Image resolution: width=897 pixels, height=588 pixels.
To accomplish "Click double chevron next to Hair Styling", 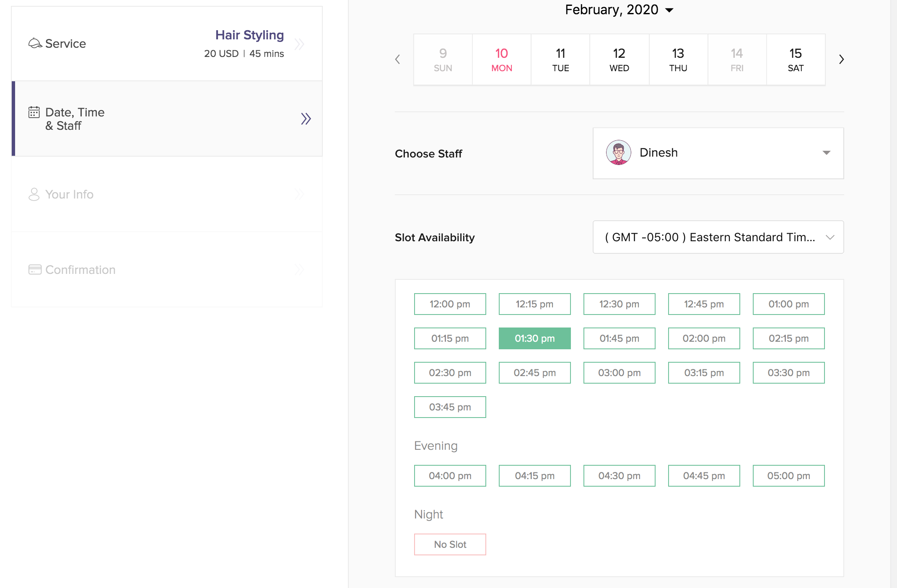I will click(x=299, y=44).
